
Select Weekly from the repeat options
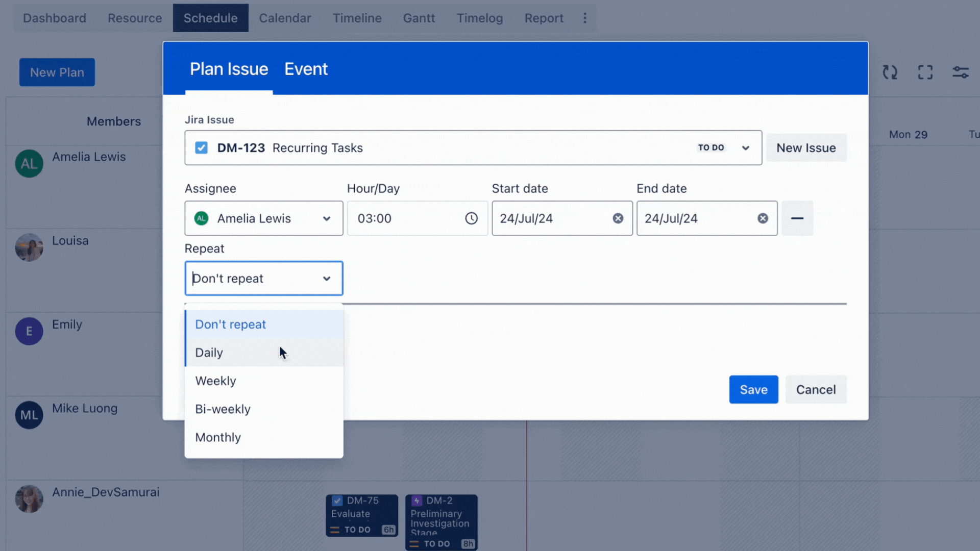click(215, 381)
